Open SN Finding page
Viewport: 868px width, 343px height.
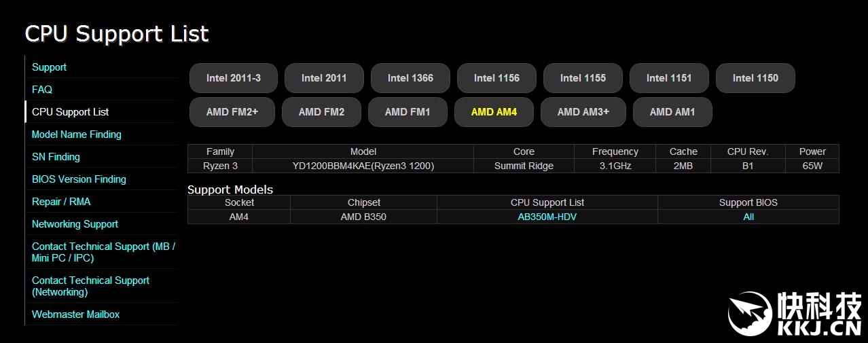56,157
